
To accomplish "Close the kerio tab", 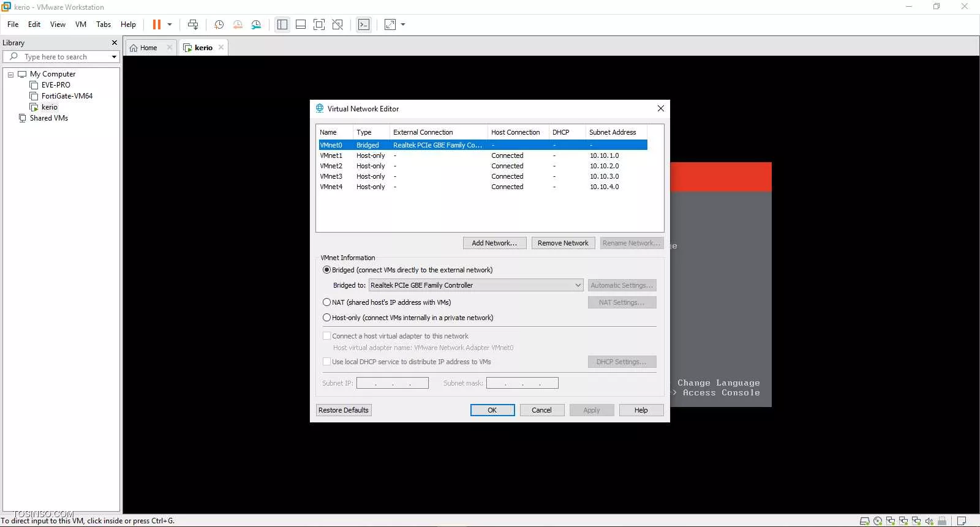I will (x=221, y=47).
